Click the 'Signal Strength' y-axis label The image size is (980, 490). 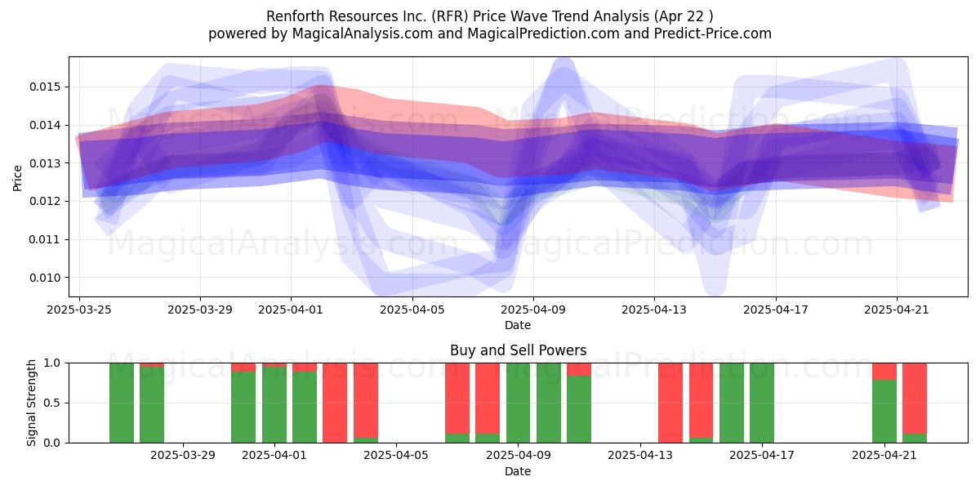[32, 403]
